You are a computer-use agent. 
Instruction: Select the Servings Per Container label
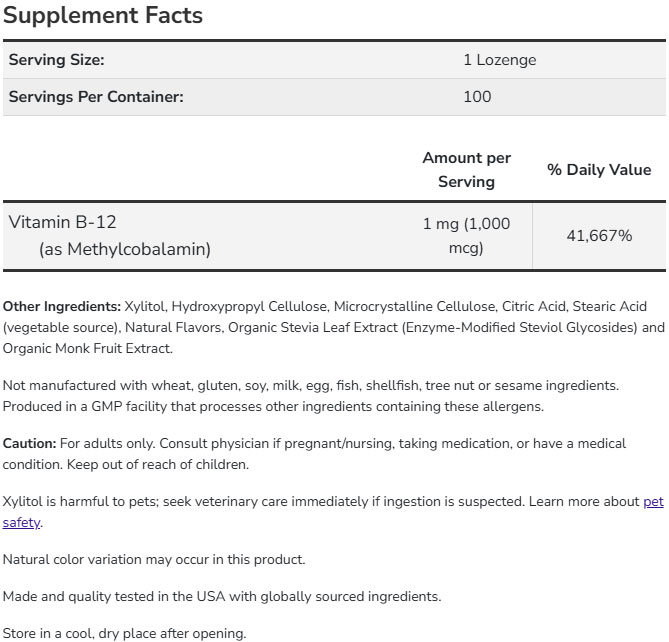96,97
